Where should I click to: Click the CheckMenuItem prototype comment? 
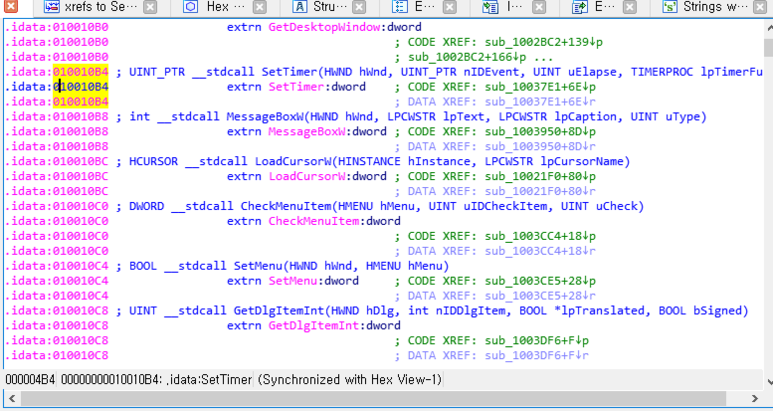(380, 206)
